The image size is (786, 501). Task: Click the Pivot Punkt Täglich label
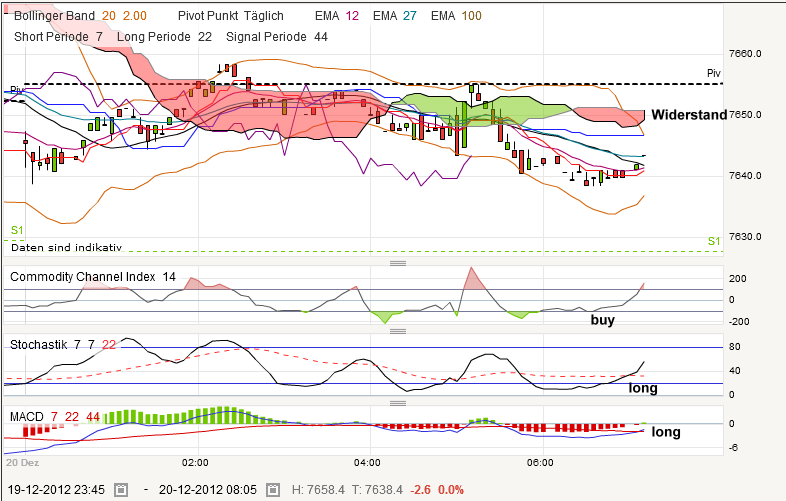click(231, 16)
